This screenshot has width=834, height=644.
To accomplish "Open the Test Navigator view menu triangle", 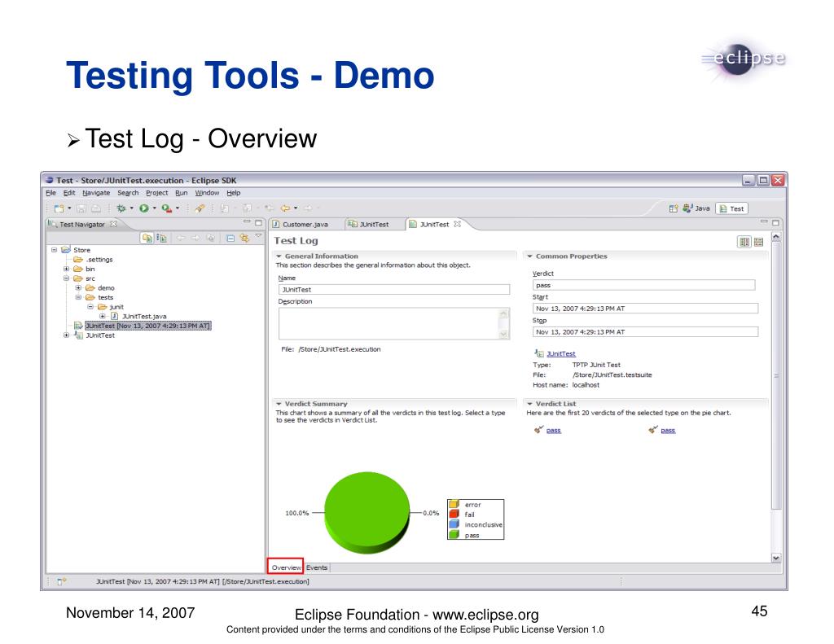I will (258, 235).
